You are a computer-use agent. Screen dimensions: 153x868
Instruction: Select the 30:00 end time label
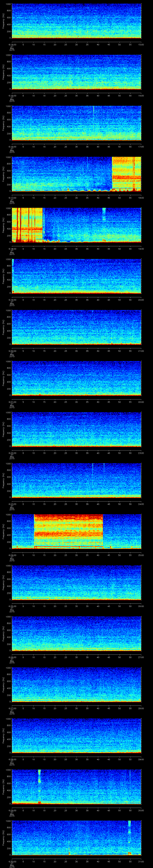pos(141,810)
